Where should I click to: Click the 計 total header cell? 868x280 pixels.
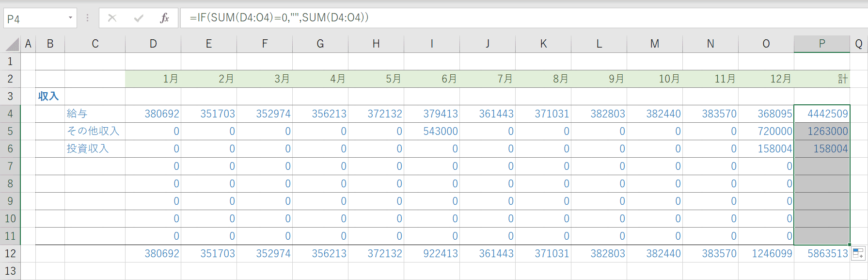click(x=822, y=79)
